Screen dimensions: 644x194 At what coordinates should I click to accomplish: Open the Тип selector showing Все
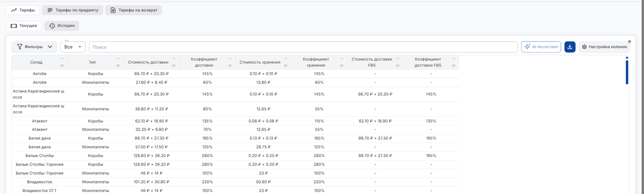[73, 47]
